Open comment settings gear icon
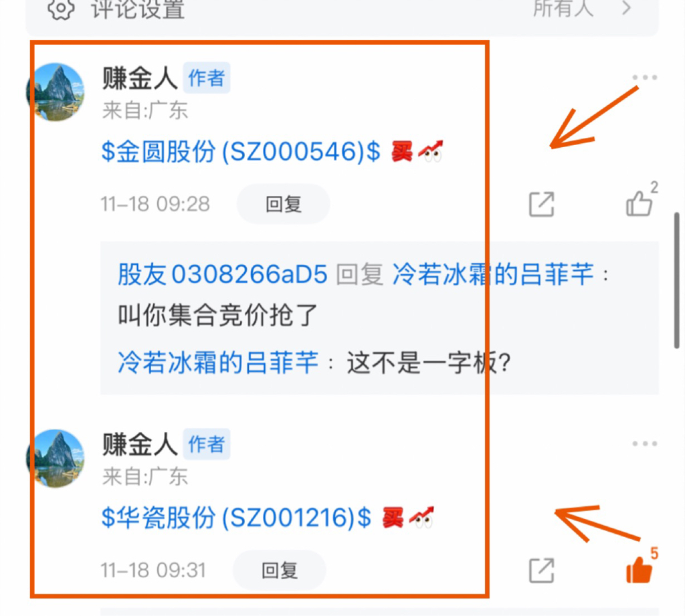Screen dimensions: 685x616 (61, 8)
